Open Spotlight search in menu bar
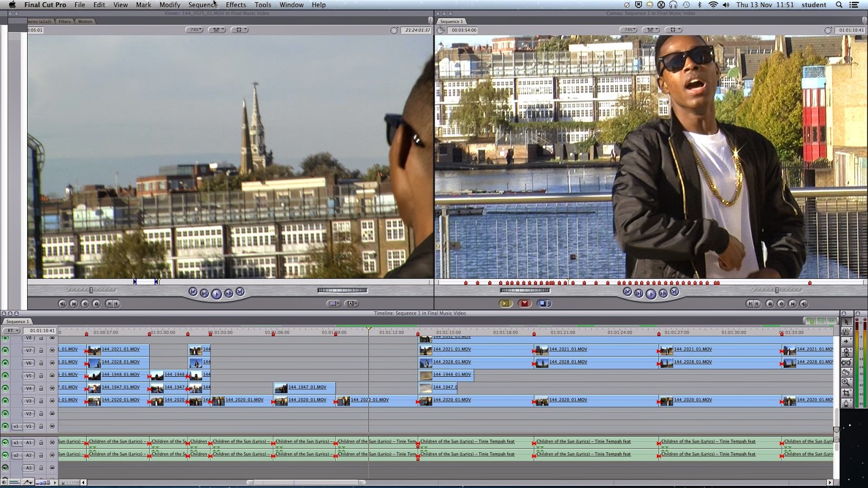The height and width of the screenshot is (488, 868). (x=839, y=5)
